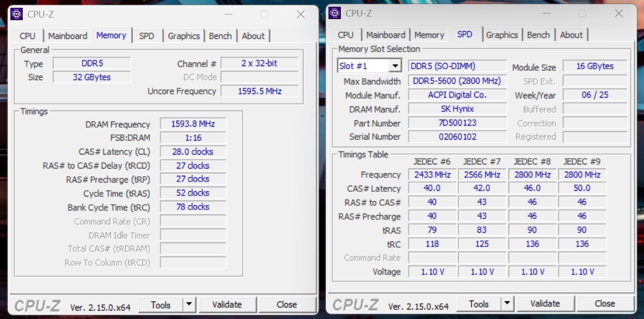Image resolution: width=644 pixels, height=319 pixels.
Task: Open the Mainboard tab in the right window
Action: tap(386, 35)
